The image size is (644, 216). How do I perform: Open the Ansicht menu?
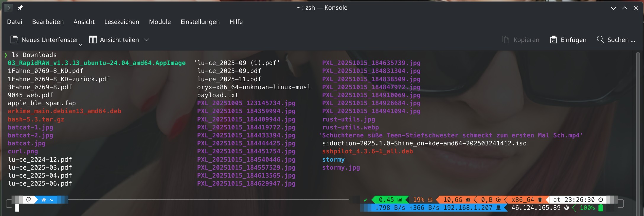pyautogui.click(x=84, y=22)
